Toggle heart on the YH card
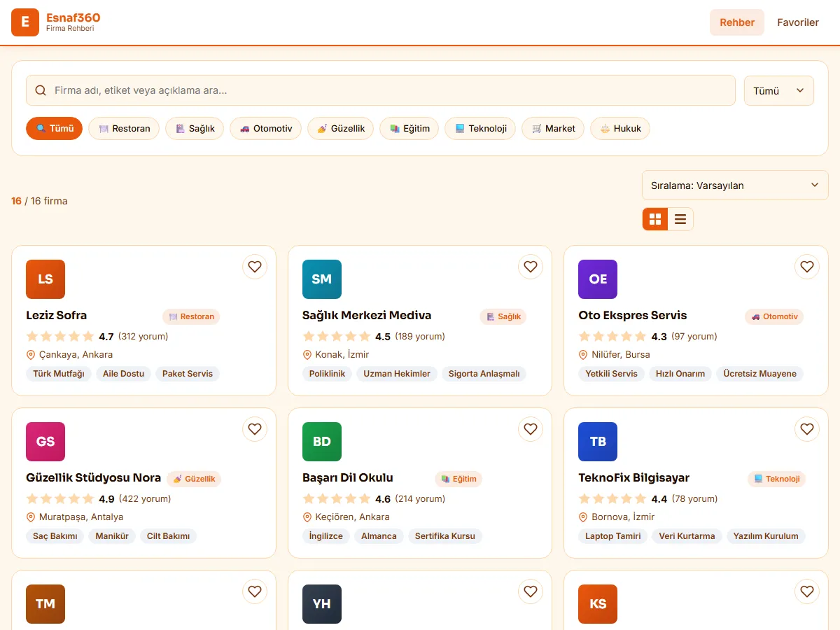840x630 pixels. click(x=531, y=591)
